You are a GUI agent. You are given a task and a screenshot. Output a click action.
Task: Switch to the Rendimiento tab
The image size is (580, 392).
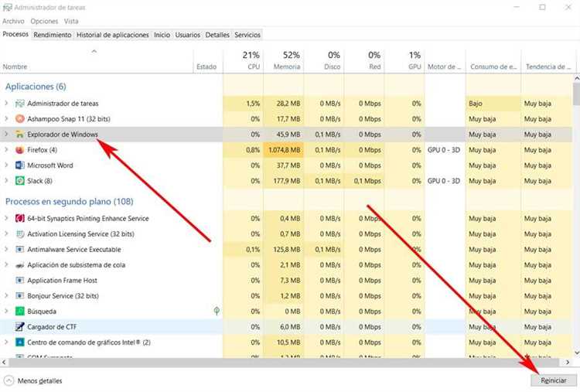click(53, 35)
